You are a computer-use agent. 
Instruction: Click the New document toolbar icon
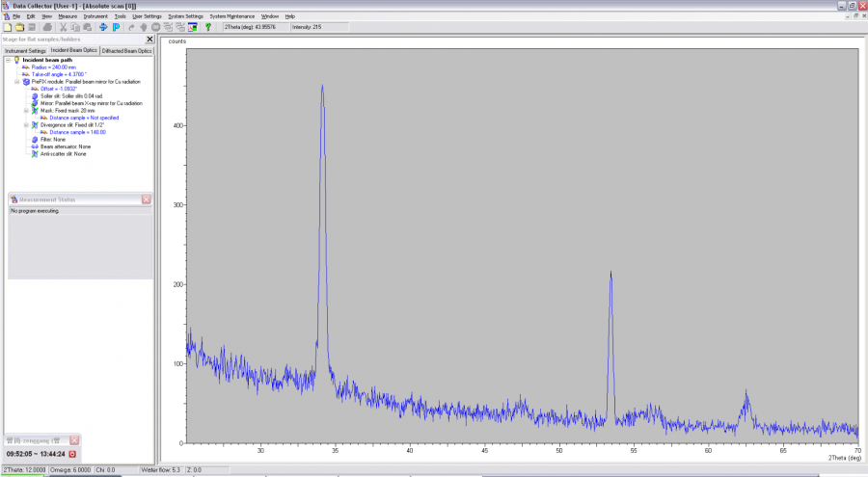click(8, 27)
